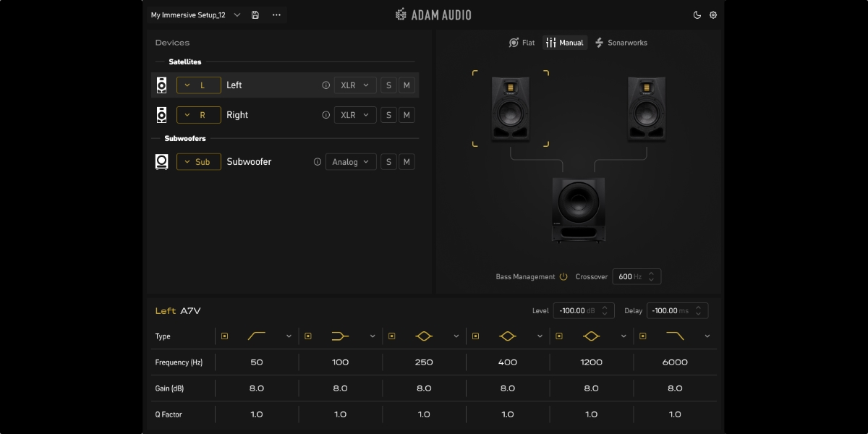The height and width of the screenshot is (434, 868).
Task: Toggle enable box for 1200 Hz filter band
Action: click(x=559, y=336)
